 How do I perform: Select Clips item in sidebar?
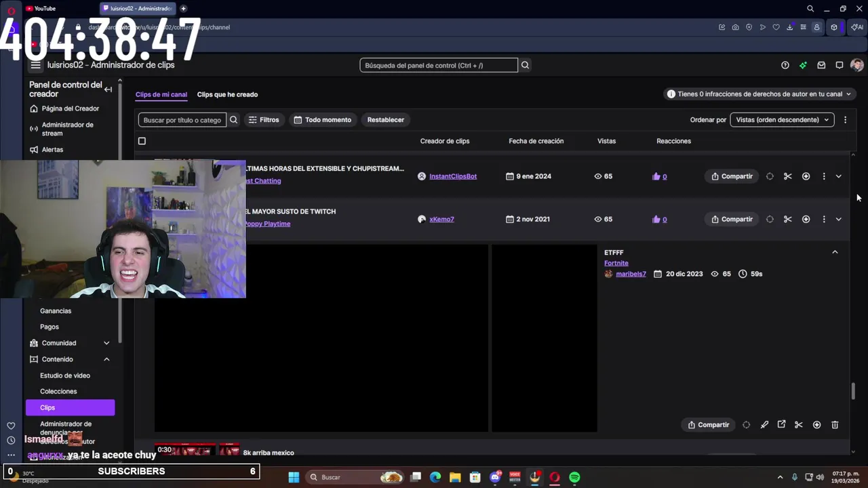coord(71,407)
